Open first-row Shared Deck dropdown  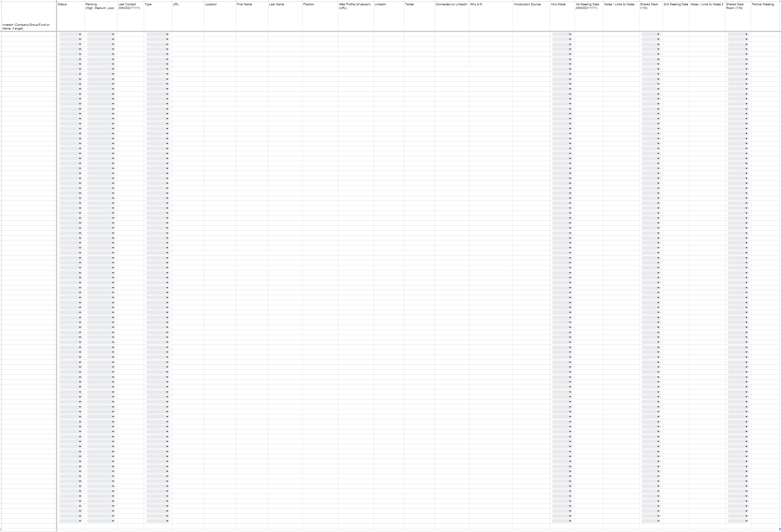point(651,34)
